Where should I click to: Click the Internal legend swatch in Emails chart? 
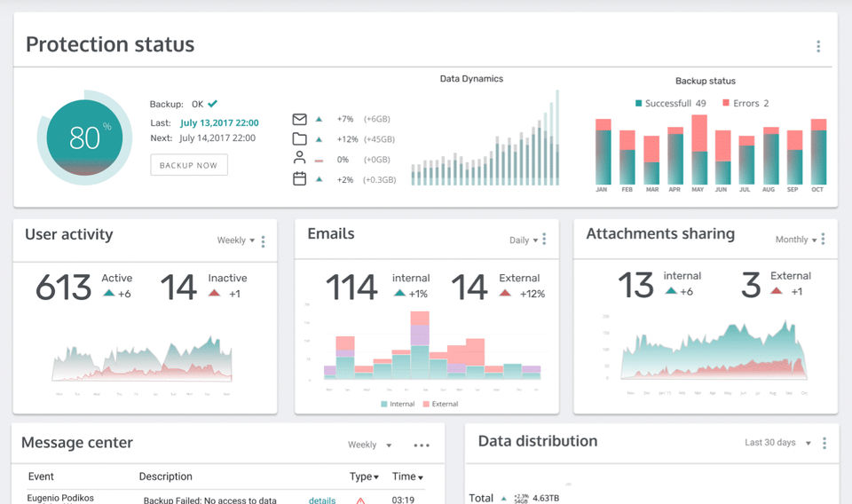384,404
